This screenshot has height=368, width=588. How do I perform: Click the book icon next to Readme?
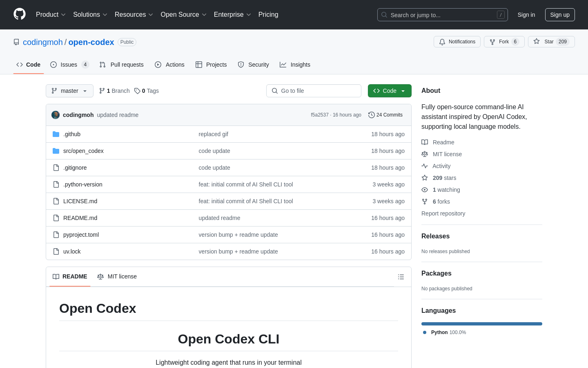(425, 142)
